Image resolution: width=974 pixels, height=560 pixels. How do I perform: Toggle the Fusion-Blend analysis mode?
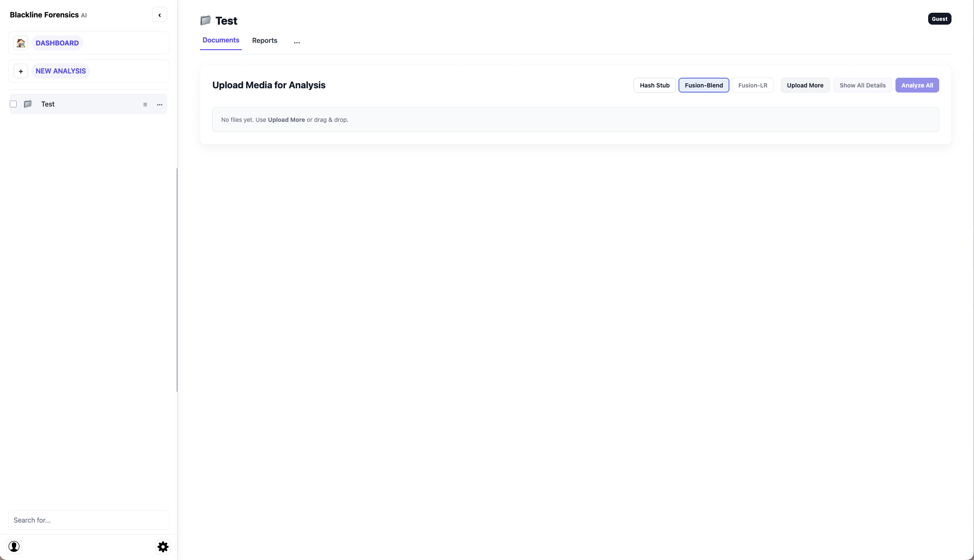tap(704, 85)
